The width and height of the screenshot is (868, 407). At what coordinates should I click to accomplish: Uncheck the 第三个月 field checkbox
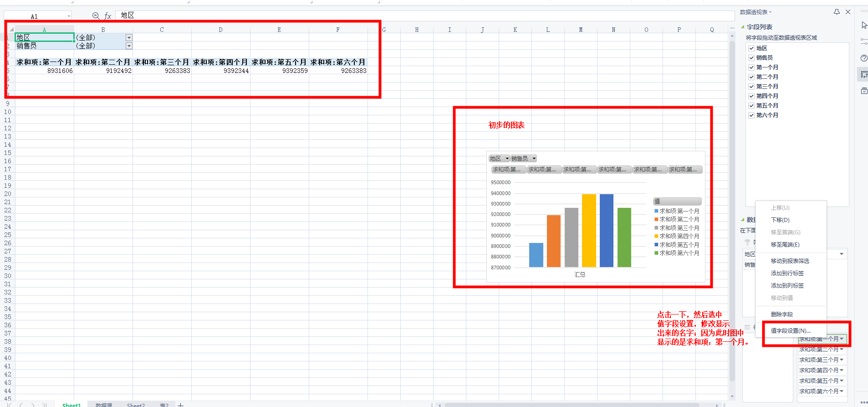[751, 86]
